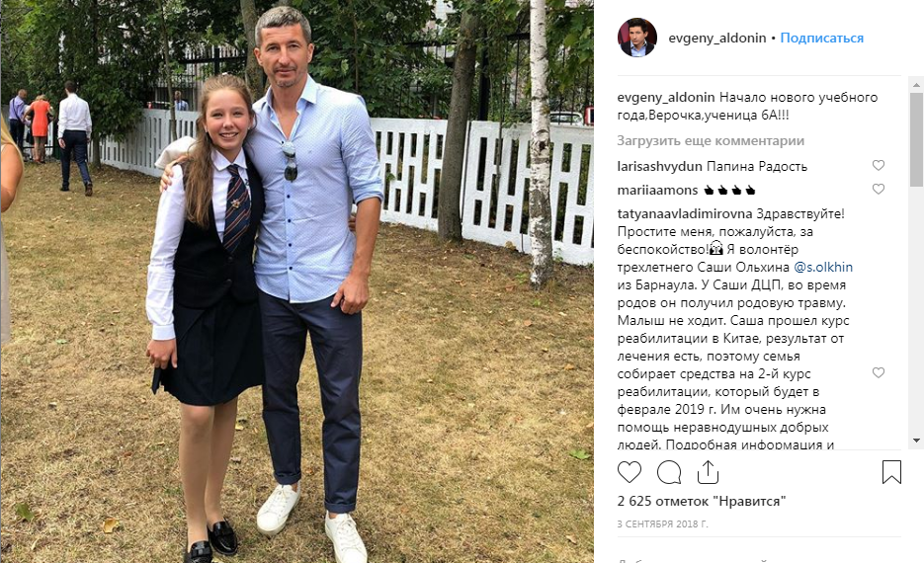
Task: Click scrollbar down arrow in comments
Action: click(x=916, y=441)
